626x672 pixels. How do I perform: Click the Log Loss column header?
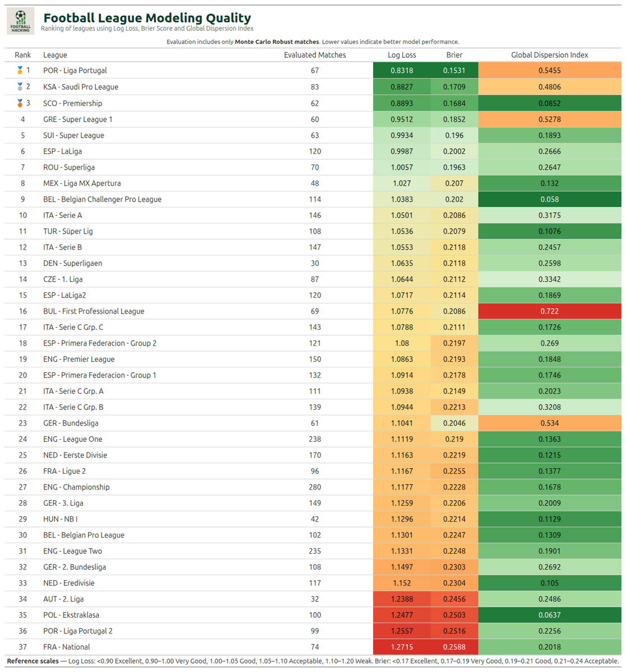click(x=402, y=55)
